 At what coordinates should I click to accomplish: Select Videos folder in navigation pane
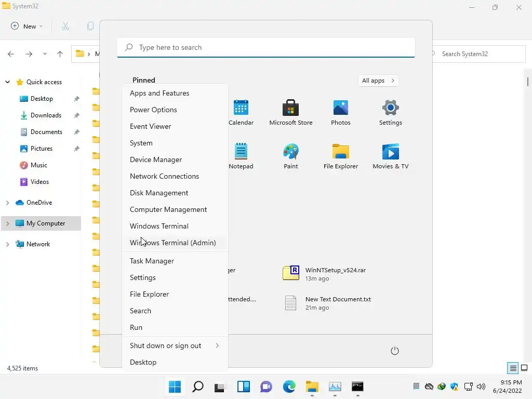(39, 182)
